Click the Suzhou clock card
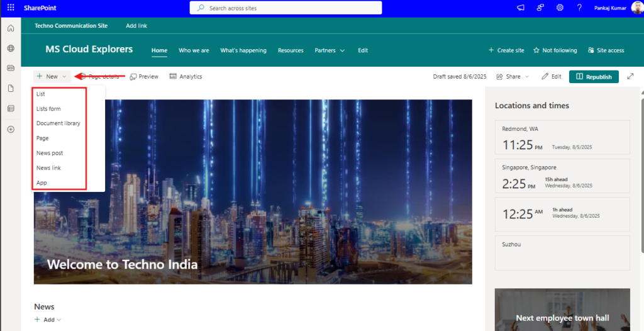This screenshot has height=331, width=644. click(x=562, y=253)
